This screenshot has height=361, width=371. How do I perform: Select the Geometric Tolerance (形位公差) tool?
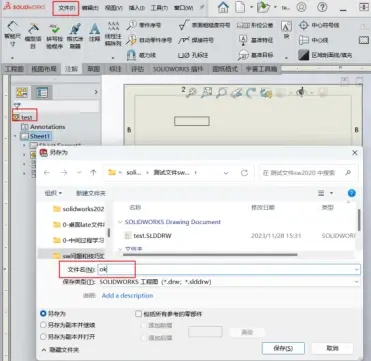coord(256,25)
